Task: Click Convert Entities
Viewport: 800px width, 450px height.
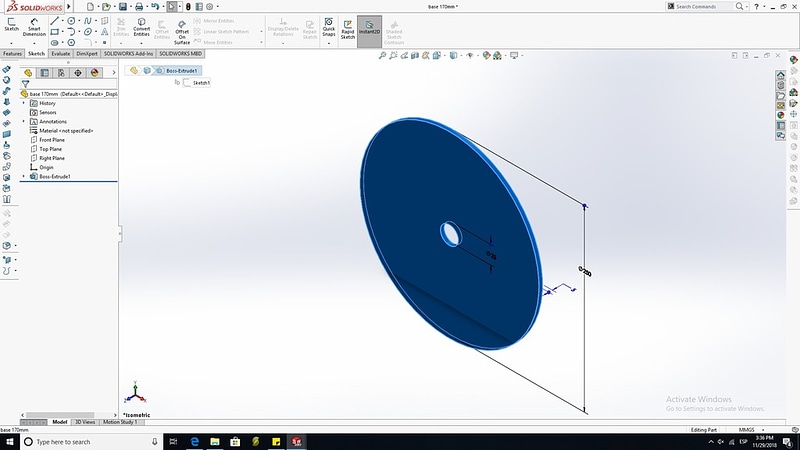Action: click(141, 27)
